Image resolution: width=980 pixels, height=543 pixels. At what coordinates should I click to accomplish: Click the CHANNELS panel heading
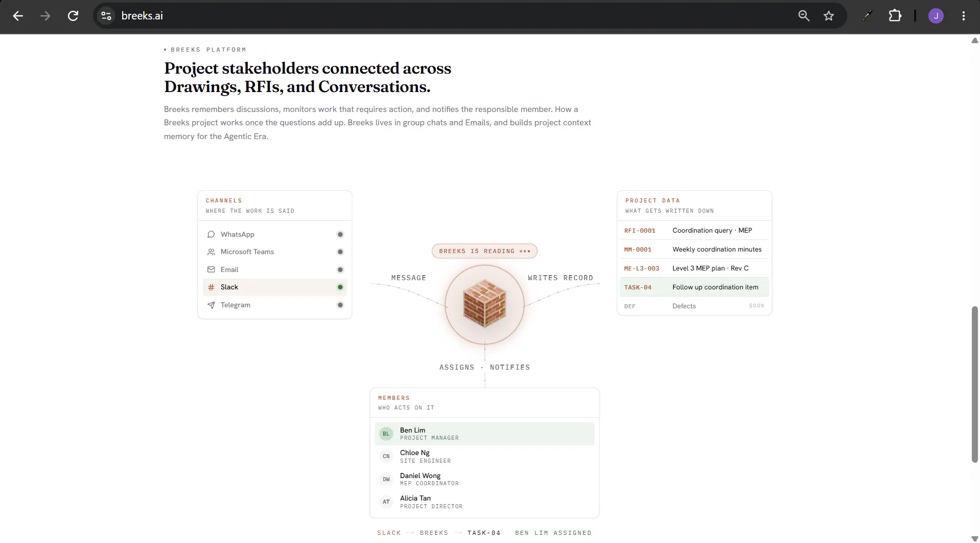224,201
